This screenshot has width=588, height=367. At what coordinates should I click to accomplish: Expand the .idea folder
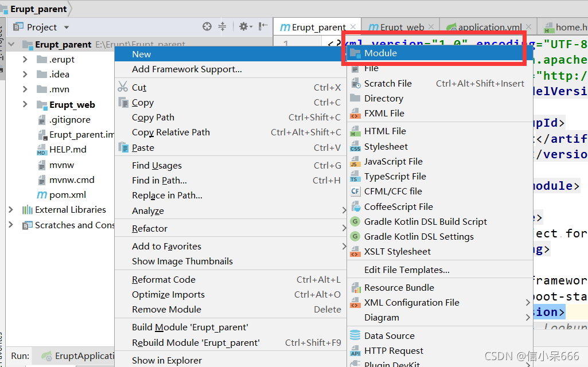[25, 74]
